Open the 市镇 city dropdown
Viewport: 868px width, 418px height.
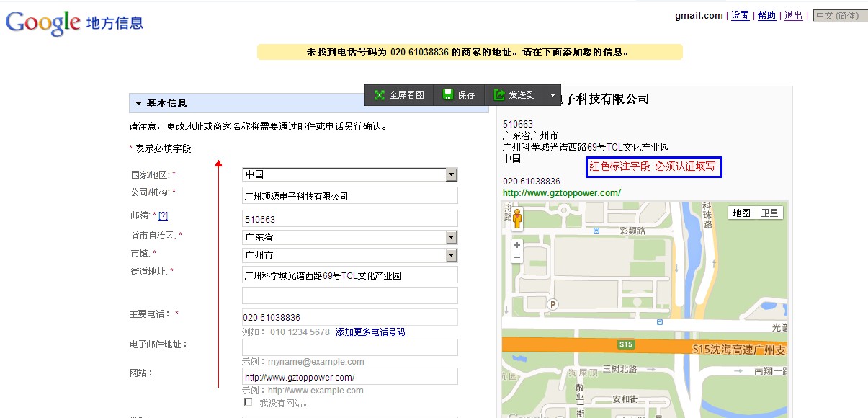point(452,255)
